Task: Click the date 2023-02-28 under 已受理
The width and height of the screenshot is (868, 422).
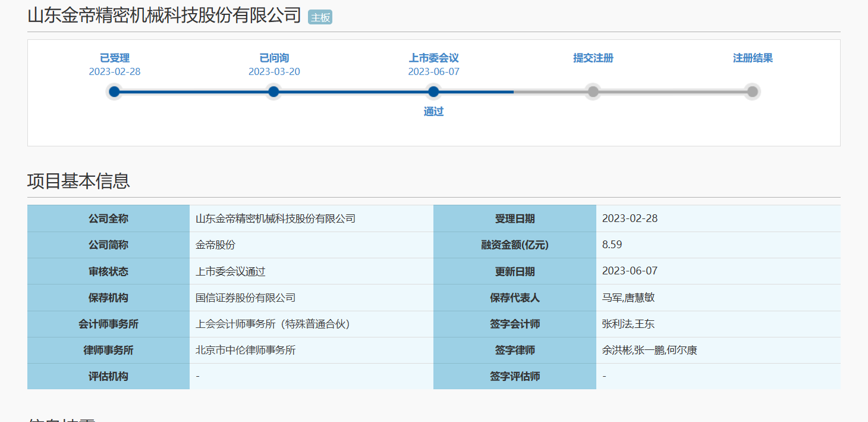Action: 115,71
